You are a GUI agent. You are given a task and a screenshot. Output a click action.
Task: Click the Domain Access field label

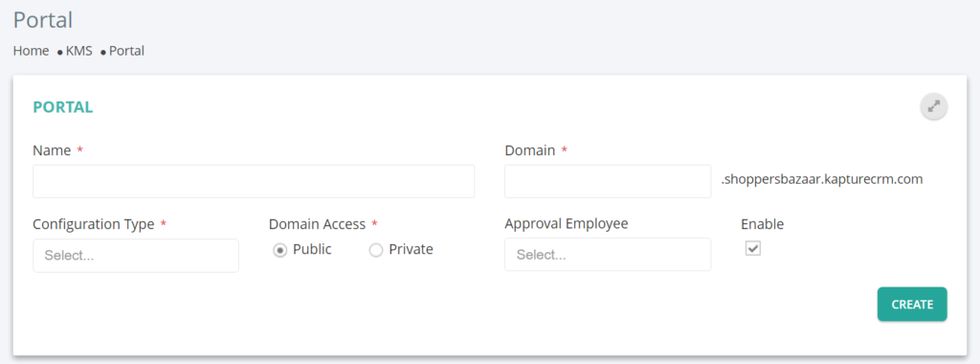tap(317, 224)
